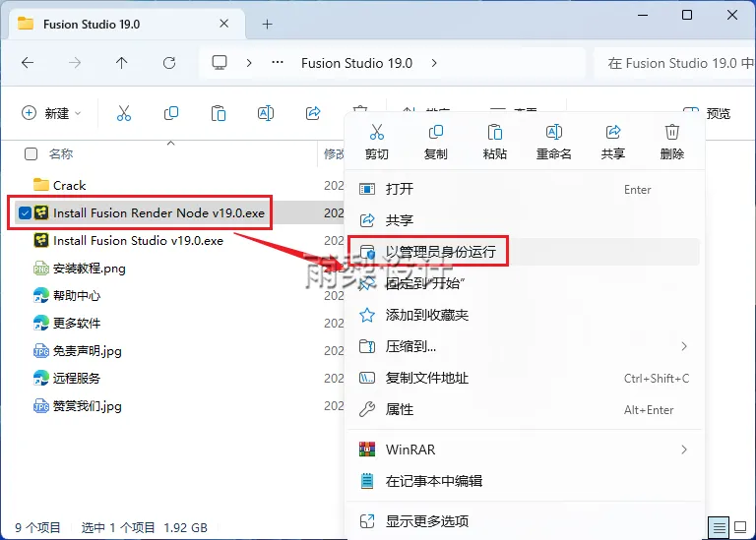The width and height of the screenshot is (756, 540).
Task: Switch to details list view icon
Action: tap(719, 527)
